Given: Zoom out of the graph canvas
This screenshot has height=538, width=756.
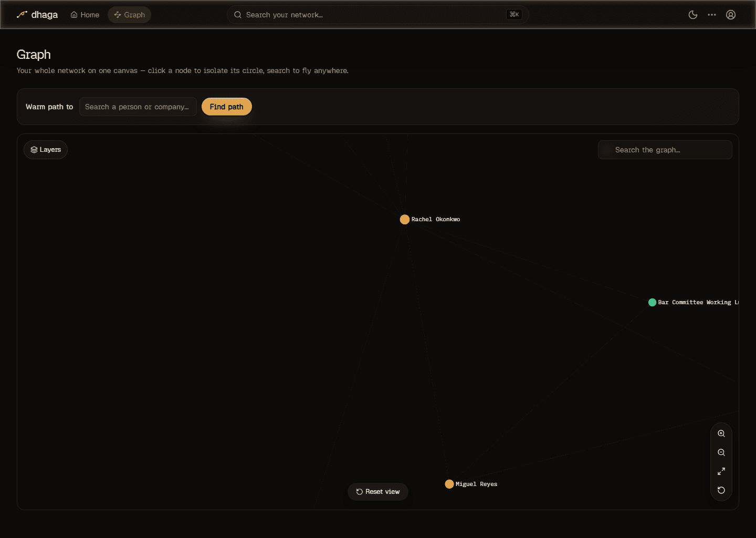Looking at the screenshot, I should click(721, 453).
